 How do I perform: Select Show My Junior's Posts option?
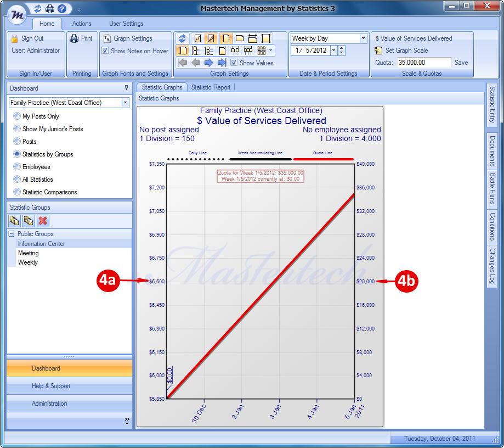point(16,128)
